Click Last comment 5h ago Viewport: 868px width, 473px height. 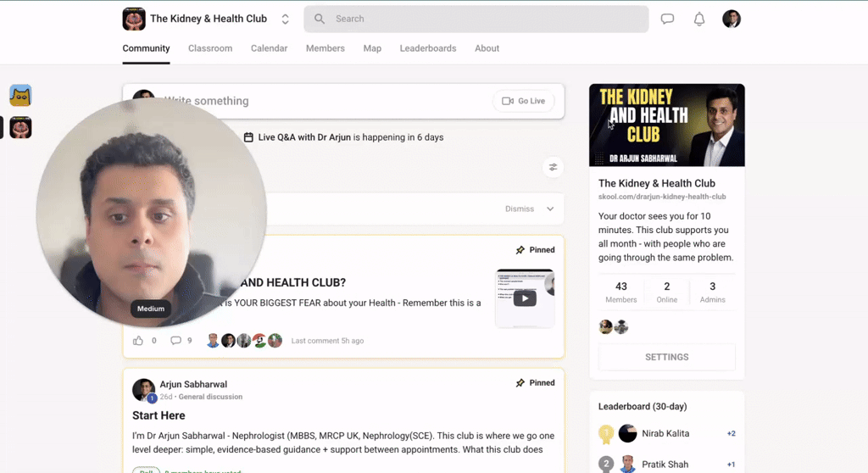pos(328,341)
